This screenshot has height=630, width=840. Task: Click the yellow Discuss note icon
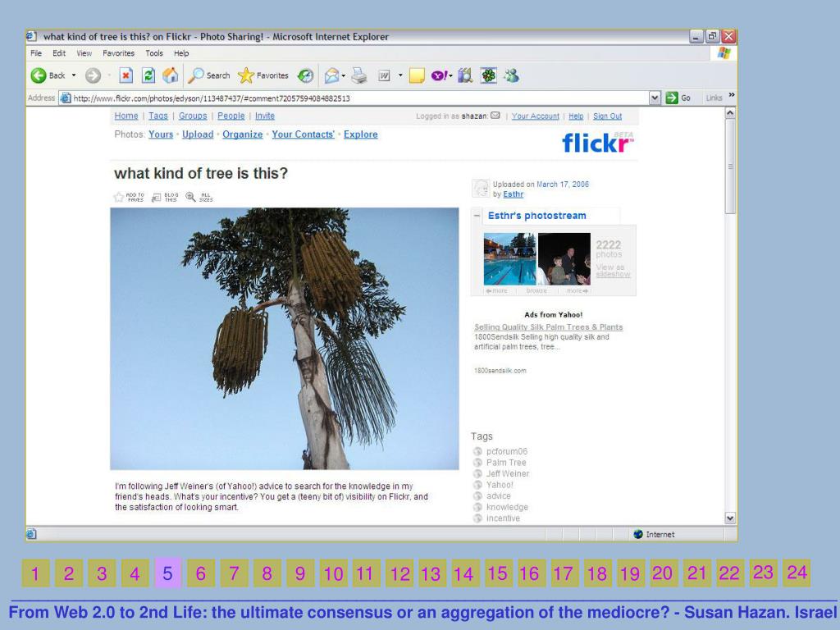[x=417, y=75]
